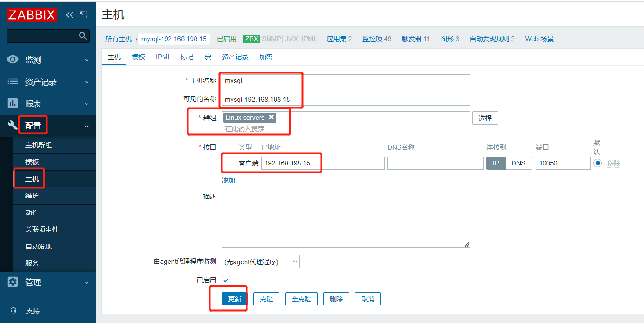This screenshot has height=323, width=644.
Task: Open the IPMI tab
Action: [163, 57]
